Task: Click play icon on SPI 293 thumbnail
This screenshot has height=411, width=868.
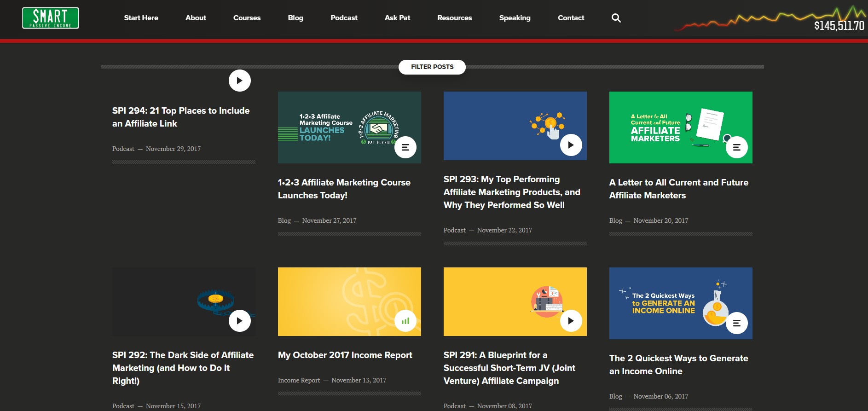Action: (x=571, y=145)
